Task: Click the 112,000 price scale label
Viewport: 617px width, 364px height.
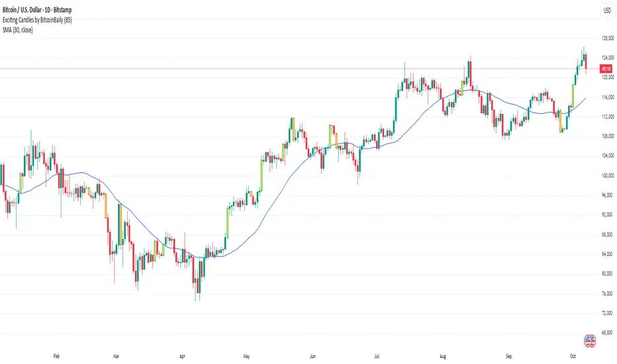Action: coord(607,116)
